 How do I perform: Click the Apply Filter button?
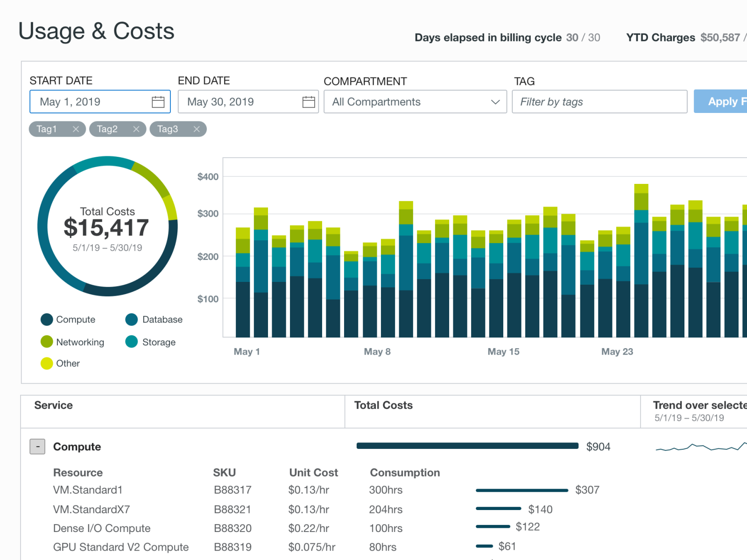tap(725, 101)
